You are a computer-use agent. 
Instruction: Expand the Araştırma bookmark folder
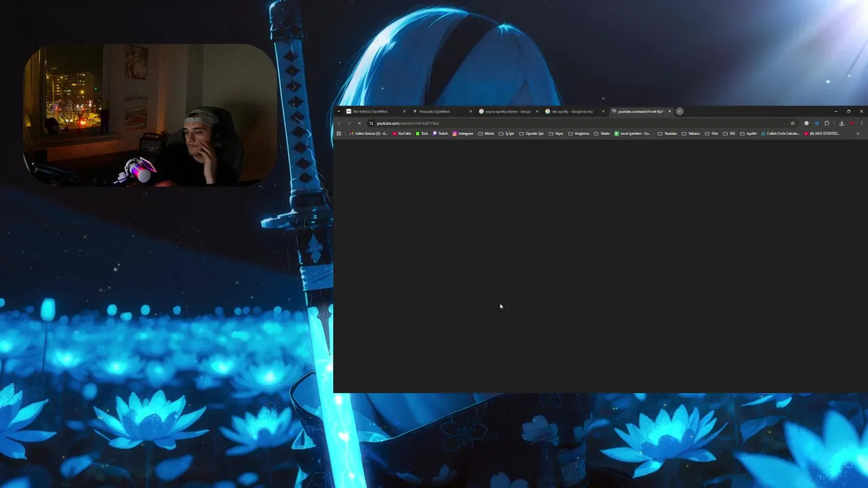coord(579,134)
